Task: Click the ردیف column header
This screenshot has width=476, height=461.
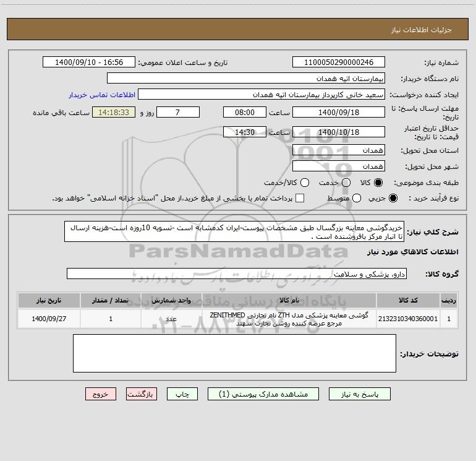Action: click(449, 300)
